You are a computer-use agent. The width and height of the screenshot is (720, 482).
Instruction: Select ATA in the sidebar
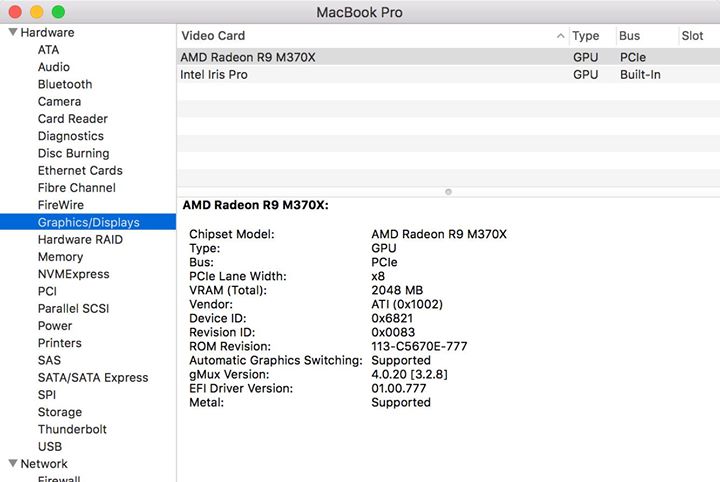[48, 50]
